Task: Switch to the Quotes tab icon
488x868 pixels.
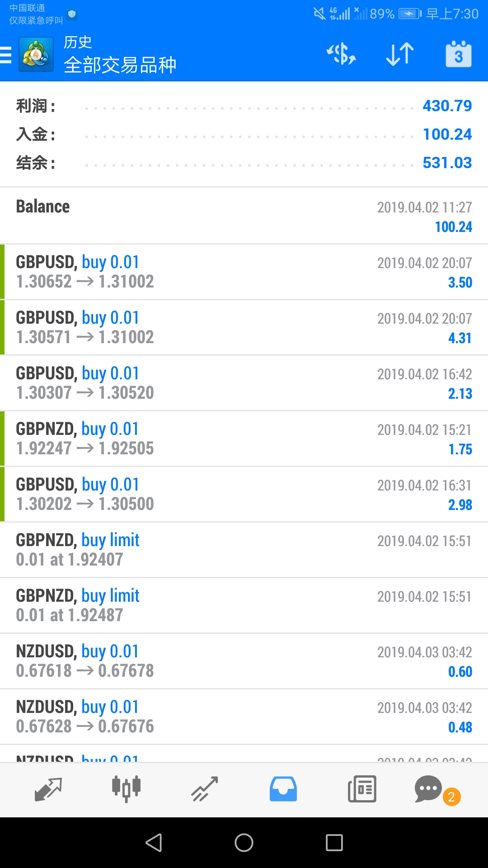Action: point(48,789)
